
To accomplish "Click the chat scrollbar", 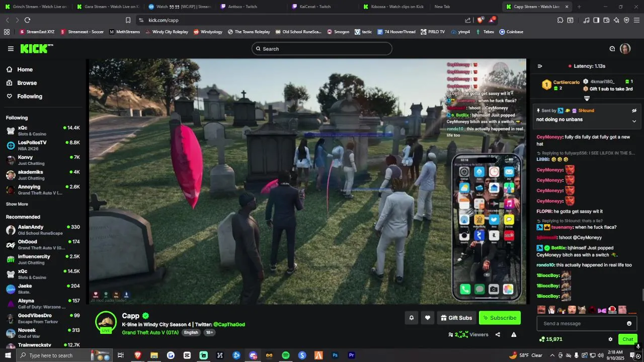I will point(642,295).
